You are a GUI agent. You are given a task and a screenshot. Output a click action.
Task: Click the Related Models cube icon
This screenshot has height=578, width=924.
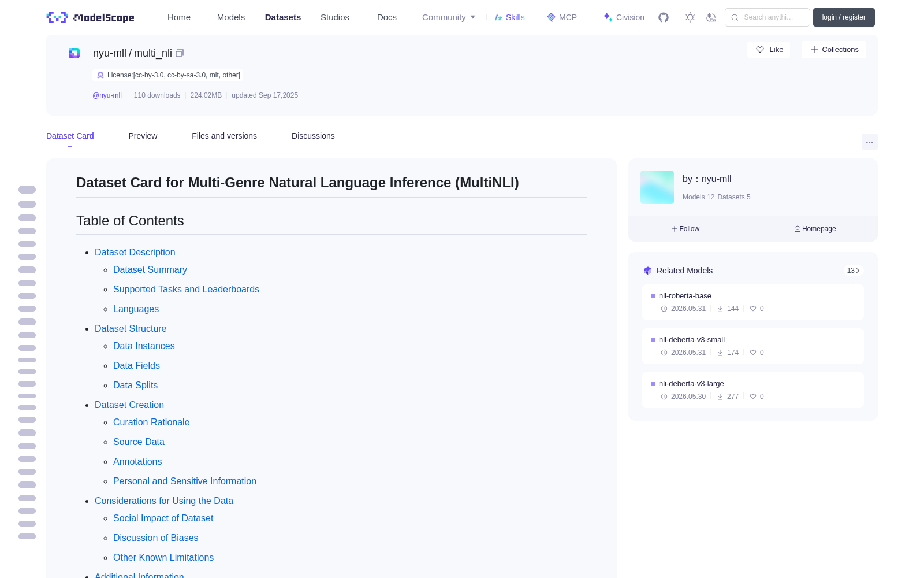click(x=648, y=271)
